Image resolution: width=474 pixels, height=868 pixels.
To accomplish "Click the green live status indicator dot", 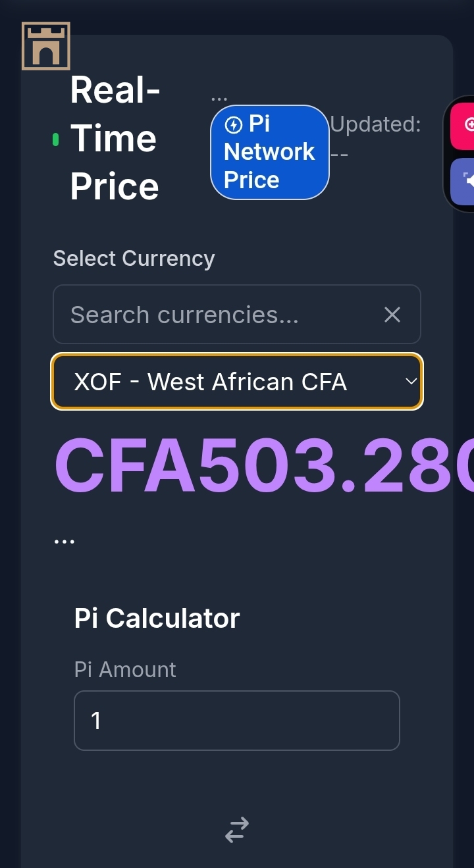I will pos(56,139).
